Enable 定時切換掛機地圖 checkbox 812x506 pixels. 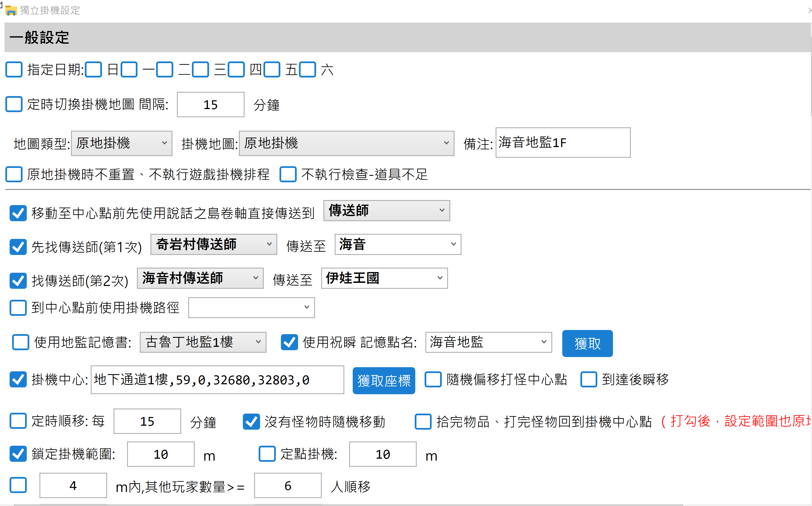coord(14,104)
